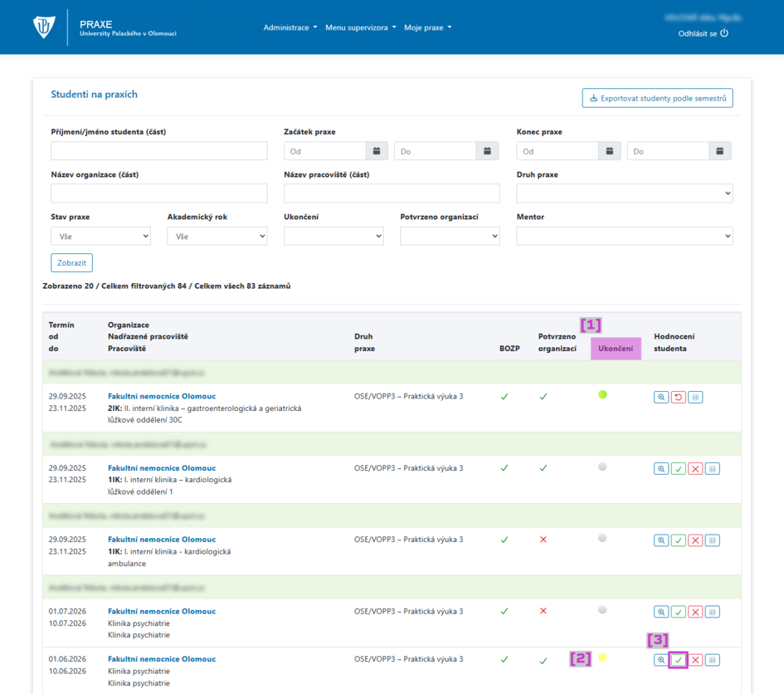This screenshot has height=694, width=784.
Task: Click red undo icon in first row
Action: (678, 398)
